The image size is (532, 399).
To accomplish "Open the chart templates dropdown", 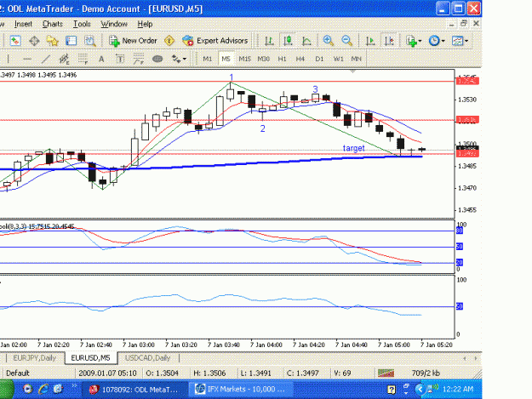I will coord(460,41).
